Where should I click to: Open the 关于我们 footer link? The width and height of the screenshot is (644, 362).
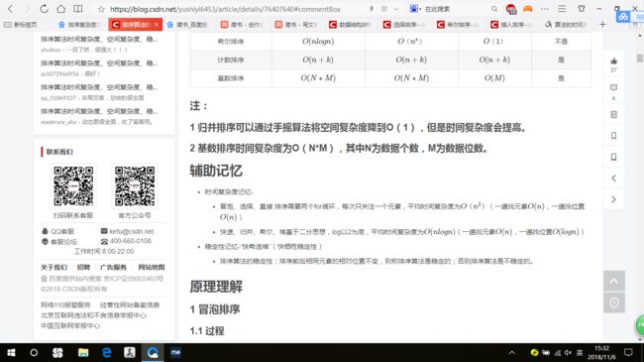tap(54, 267)
